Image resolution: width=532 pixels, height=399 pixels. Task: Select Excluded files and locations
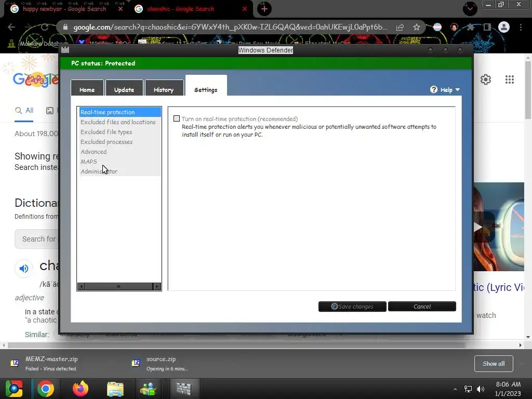coord(120,122)
